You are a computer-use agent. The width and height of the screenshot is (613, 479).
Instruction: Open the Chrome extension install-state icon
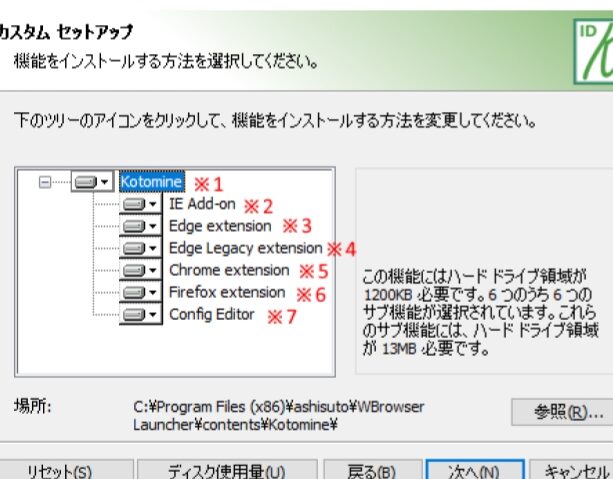[x=139, y=270]
